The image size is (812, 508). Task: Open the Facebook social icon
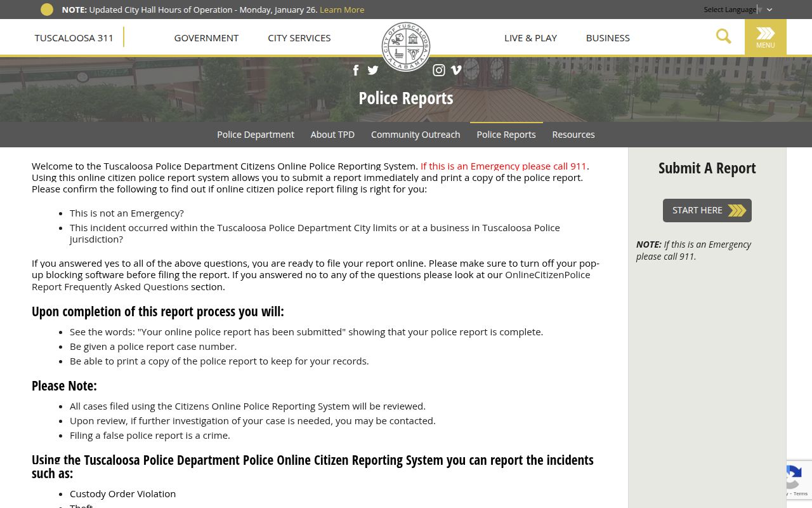[356, 70]
